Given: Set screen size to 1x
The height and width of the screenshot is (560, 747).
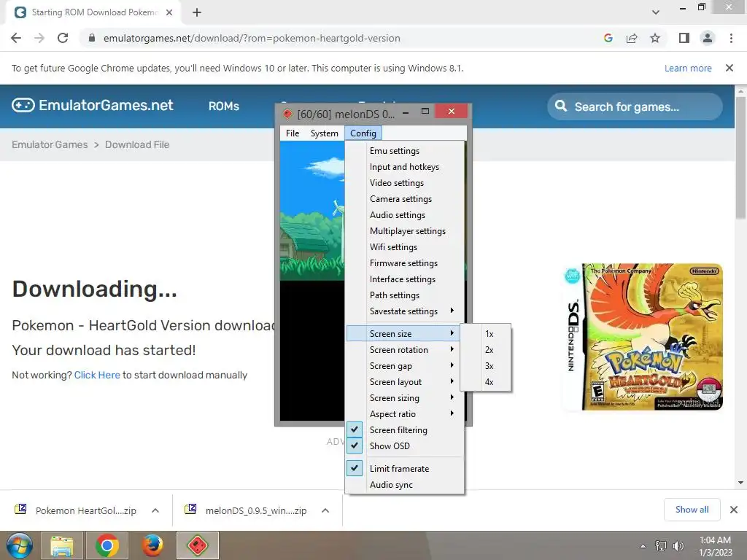Looking at the screenshot, I should click(486, 334).
